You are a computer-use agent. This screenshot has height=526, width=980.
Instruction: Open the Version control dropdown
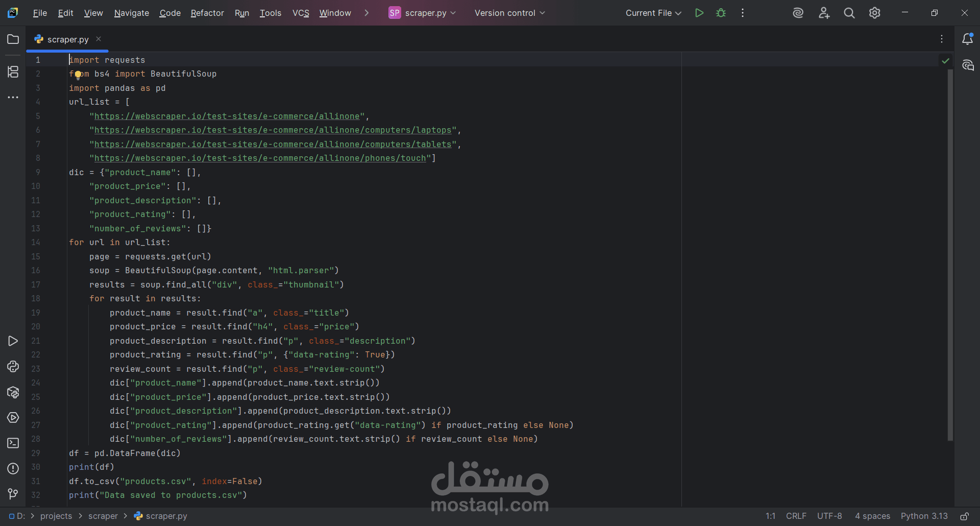[x=509, y=13]
